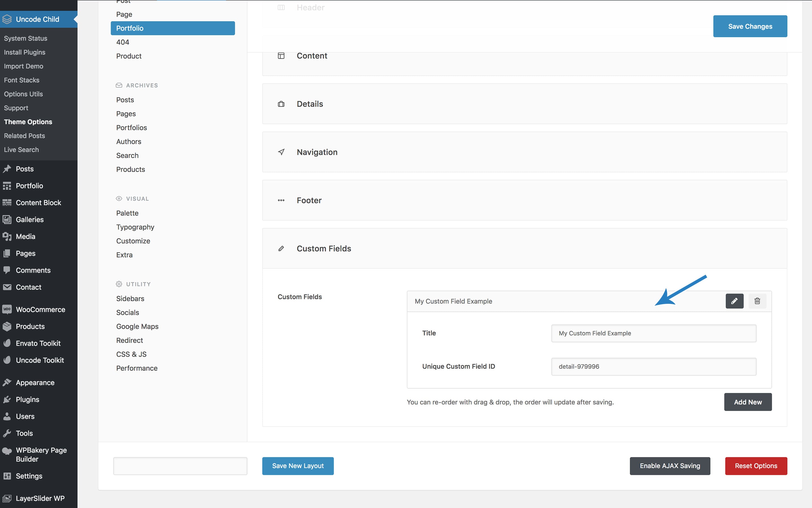Focus the custom field Title input

pyautogui.click(x=654, y=333)
